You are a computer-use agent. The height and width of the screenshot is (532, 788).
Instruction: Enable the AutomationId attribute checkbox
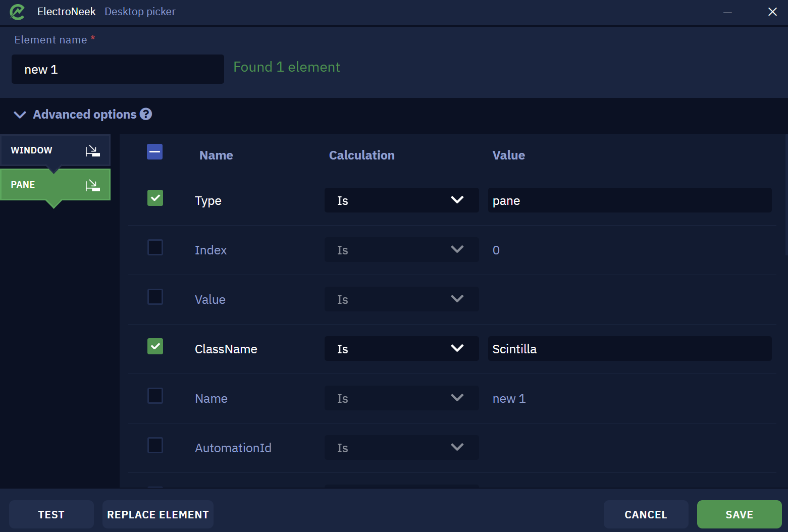(x=155, y=445)
